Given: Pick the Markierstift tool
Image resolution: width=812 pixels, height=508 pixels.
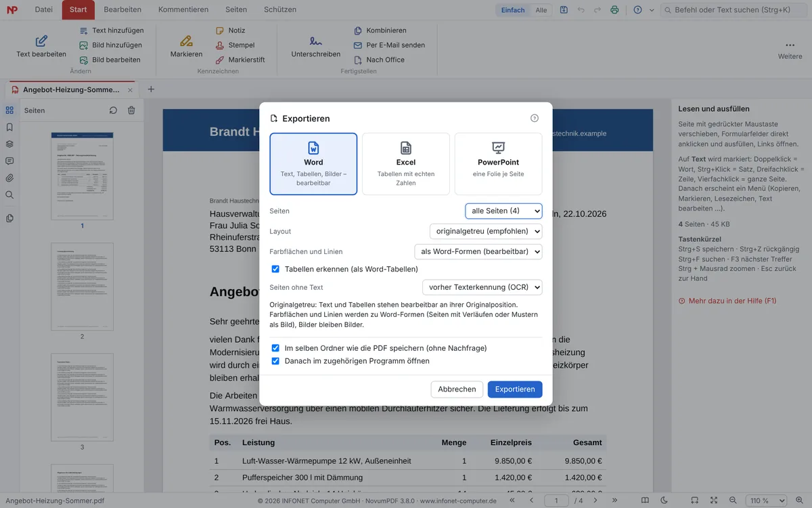Looking at the screenshot, I should click(x=240, y=60).
